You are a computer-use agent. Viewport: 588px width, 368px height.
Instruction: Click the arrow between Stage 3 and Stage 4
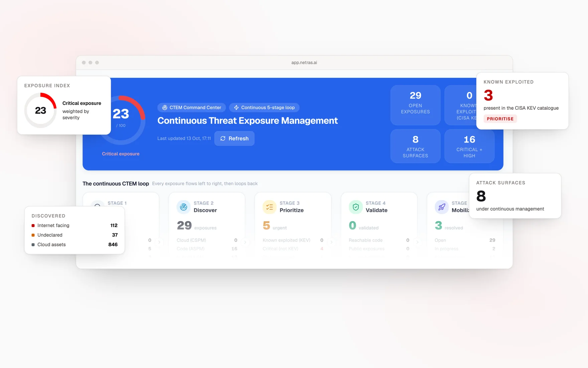pos(331,242)
